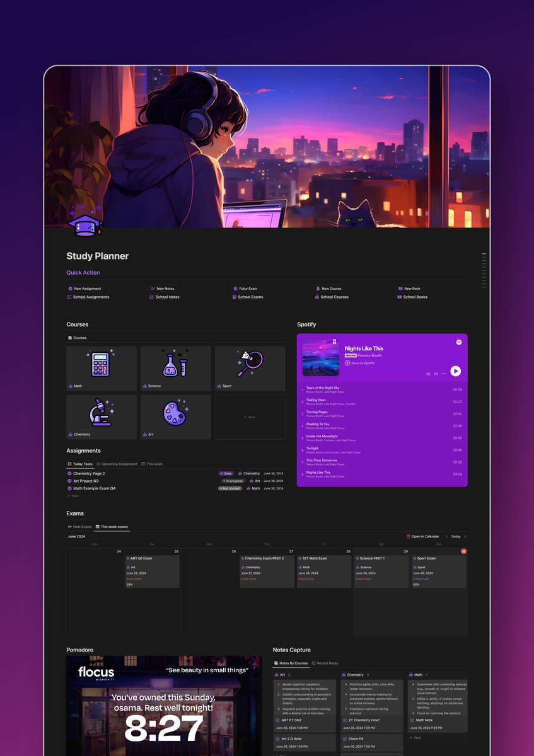Screen dimensions: 534x756
Task: Open the Sport Exam card
Action: (x=439, y=571)
